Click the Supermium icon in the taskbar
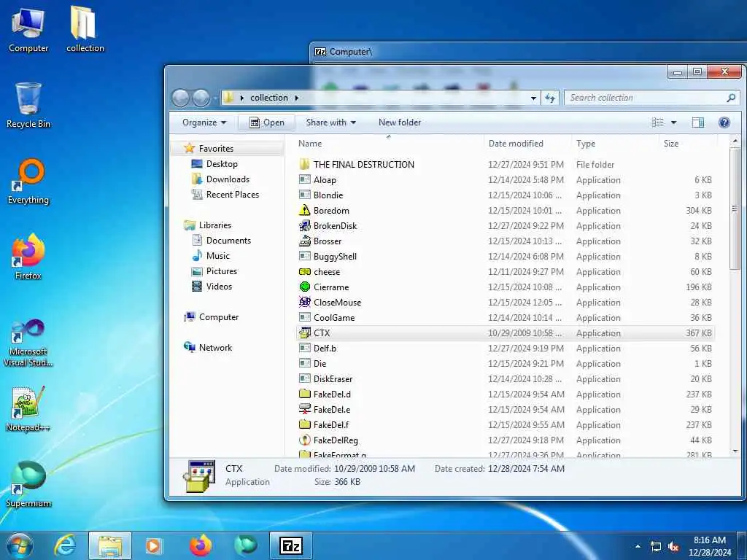 [246, 545]
